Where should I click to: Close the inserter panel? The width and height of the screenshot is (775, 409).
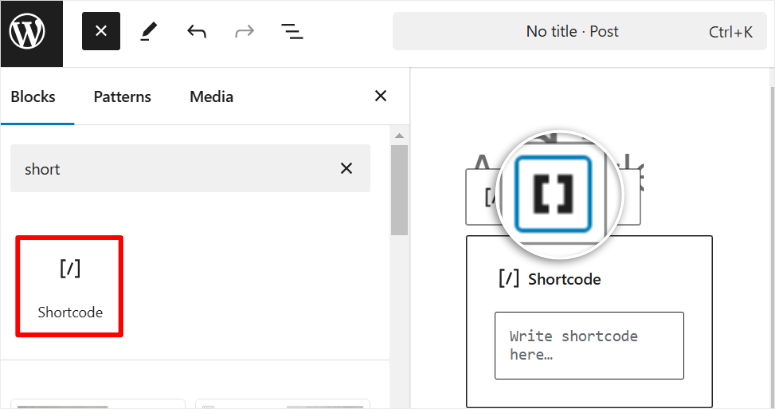click(380, 96)
